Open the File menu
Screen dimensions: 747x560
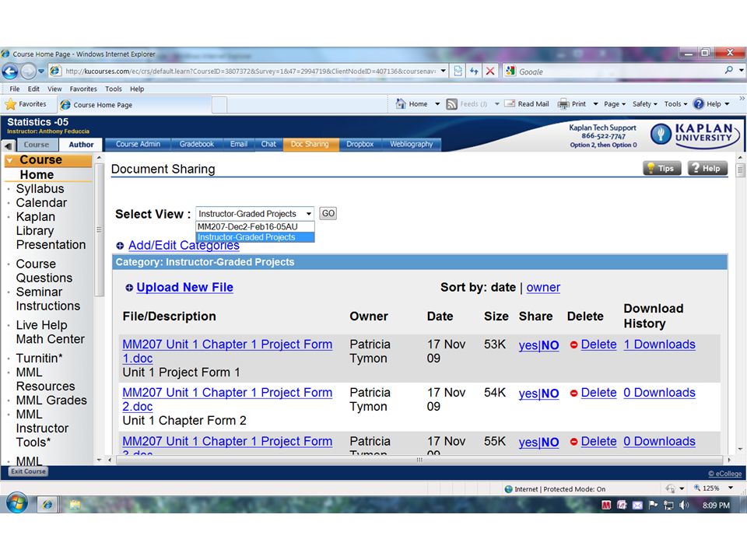tap(15, 89)
